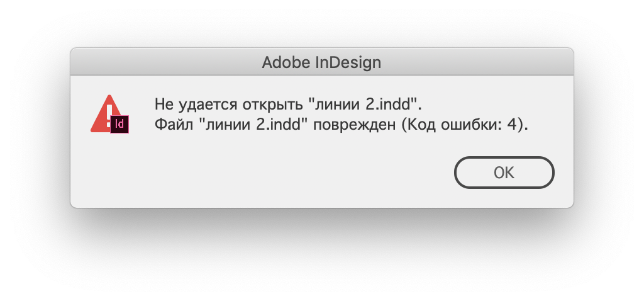Select the word Adobe in the title

[x=286, y=62]
